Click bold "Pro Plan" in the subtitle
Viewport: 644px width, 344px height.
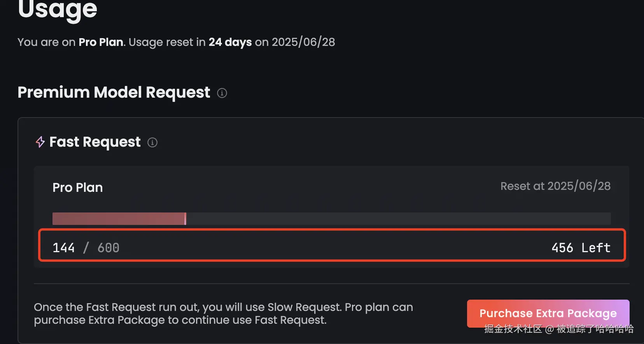pyautogui.click(x=101, y=42)
